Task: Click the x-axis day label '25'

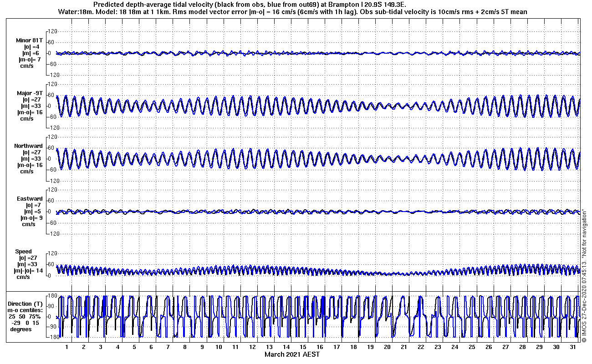Action: coord(472,347)
